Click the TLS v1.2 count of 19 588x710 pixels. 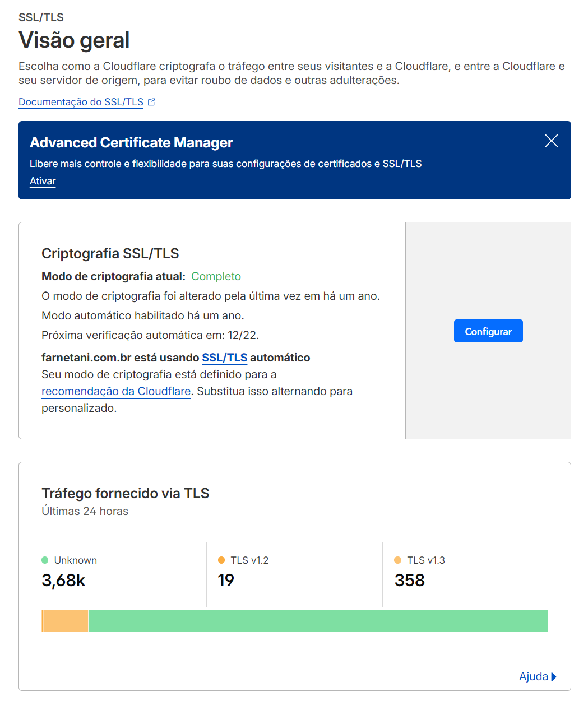tap(226, 581)
